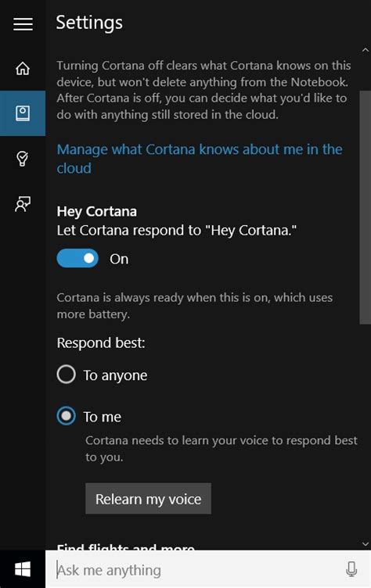
Task: Go to Cortana Home icon
Action: 23,68
